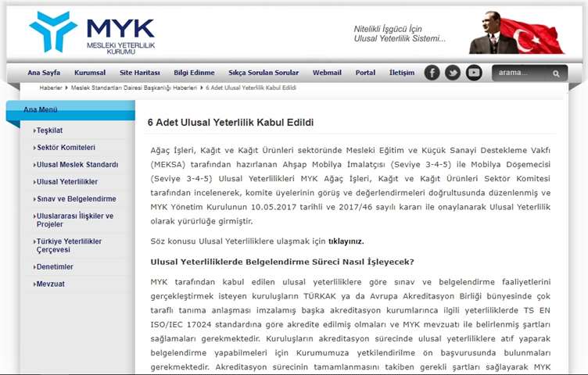Click the article title 6 Adet Ulusal Yeterlilik Kabul Edildi

pyautogui.click(x=231, y=123)
